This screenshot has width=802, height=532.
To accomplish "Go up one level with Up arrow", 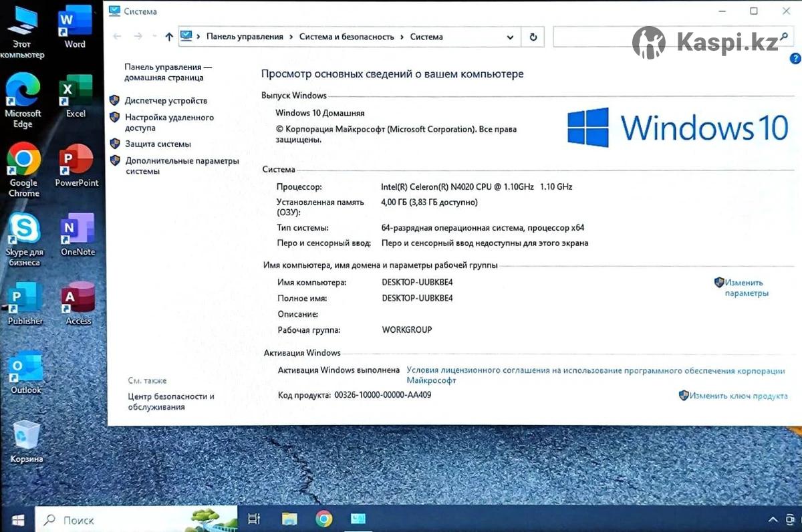I will [168, 37].
